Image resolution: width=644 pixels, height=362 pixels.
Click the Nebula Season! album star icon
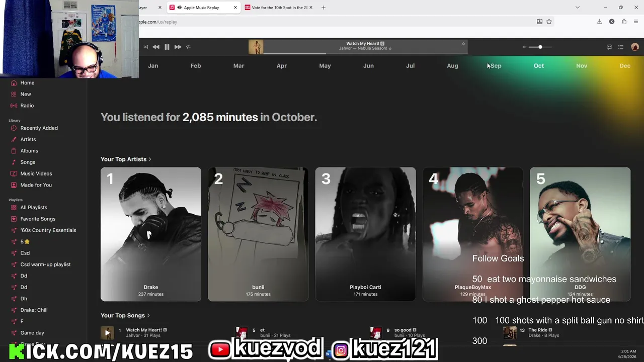click(x=390, y=48)
